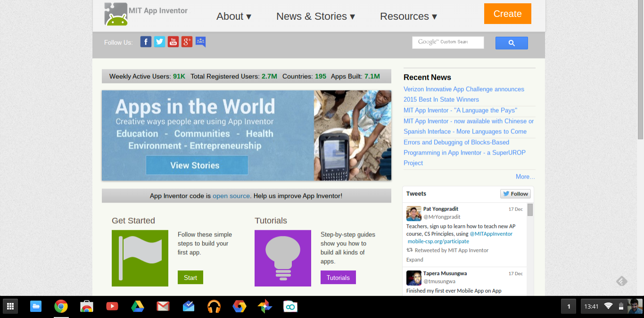Screen dimensions: 644x318
Task: Click the Apps Built 7.1M value
Action: pos(372,76)
